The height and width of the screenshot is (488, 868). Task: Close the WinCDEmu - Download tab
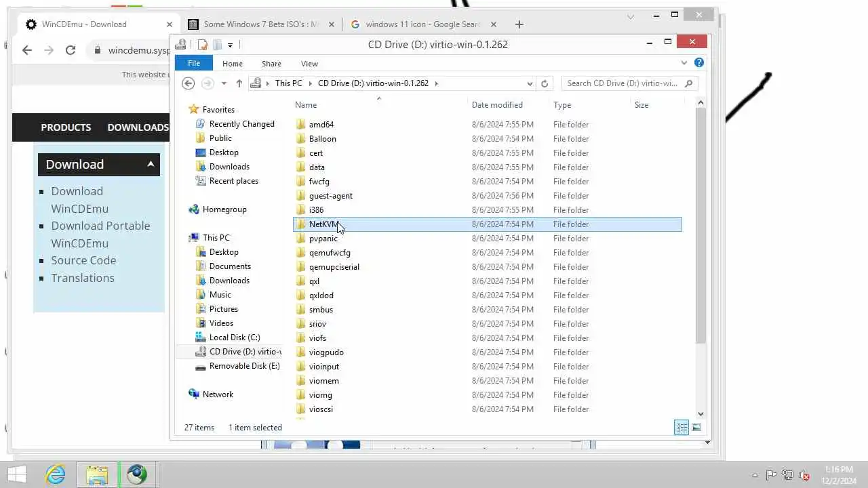170,24
